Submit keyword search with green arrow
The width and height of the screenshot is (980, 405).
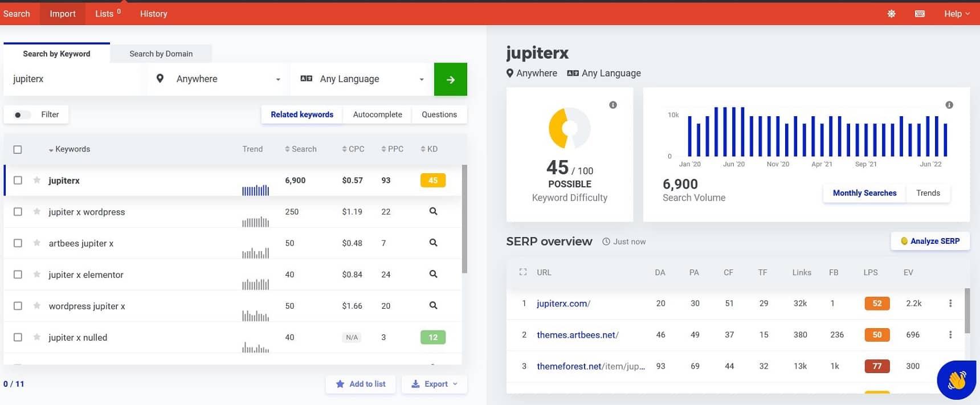(x=451, y=79)
